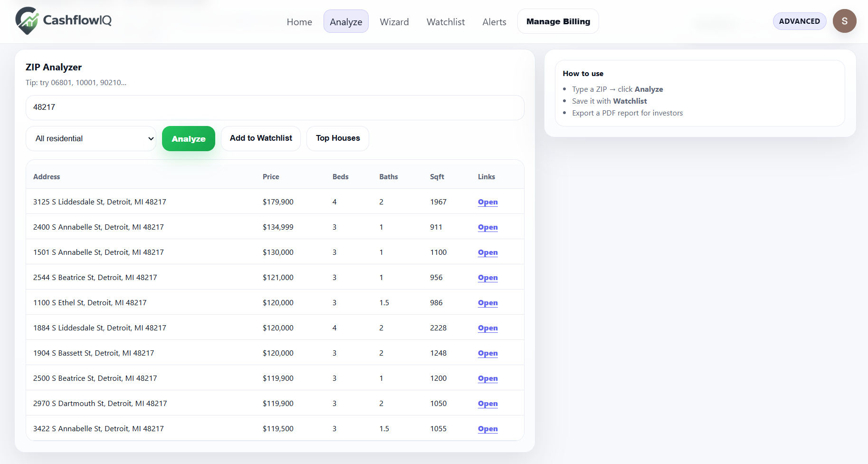Click the ZIP code input field
Screen dimensions: 868x464
(275, 107)
